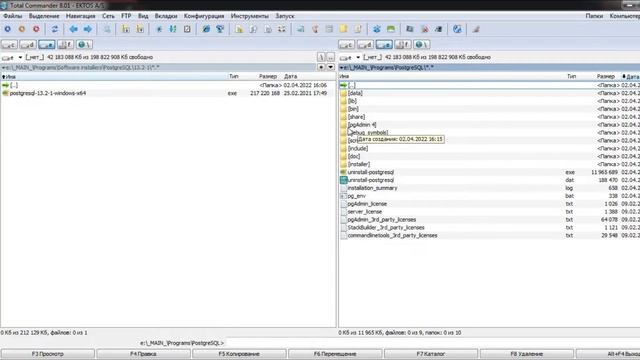Open network drive button in left panel

(84, 44)
